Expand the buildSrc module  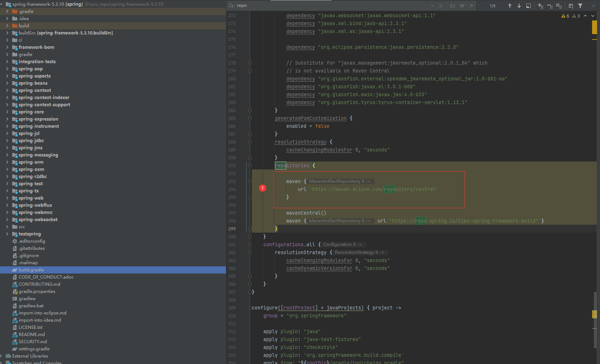click(x=7, y=33)
